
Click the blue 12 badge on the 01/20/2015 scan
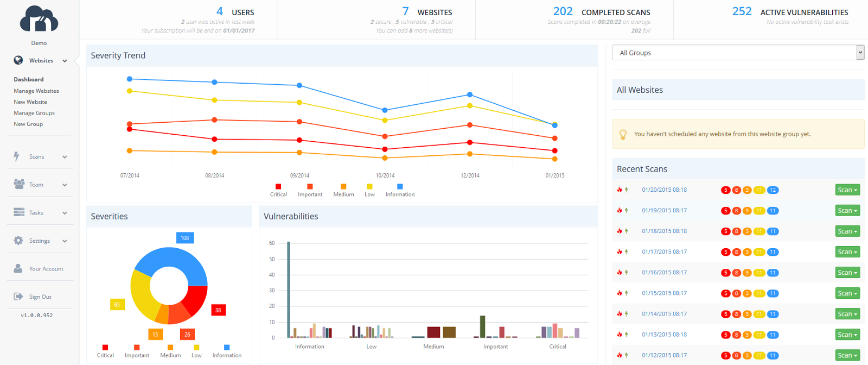click(x=773, y=190)
